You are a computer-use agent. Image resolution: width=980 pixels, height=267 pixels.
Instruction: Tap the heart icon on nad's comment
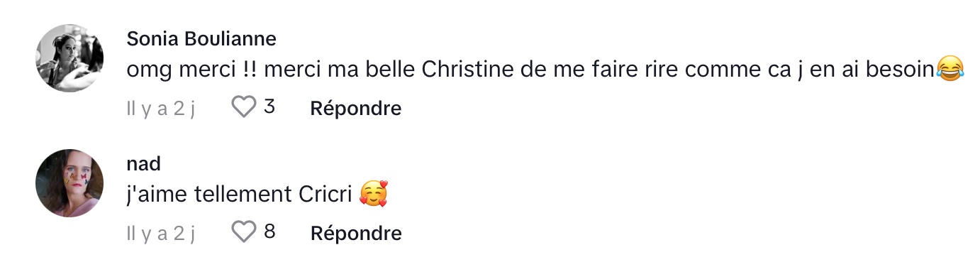(x=244, y=231)
